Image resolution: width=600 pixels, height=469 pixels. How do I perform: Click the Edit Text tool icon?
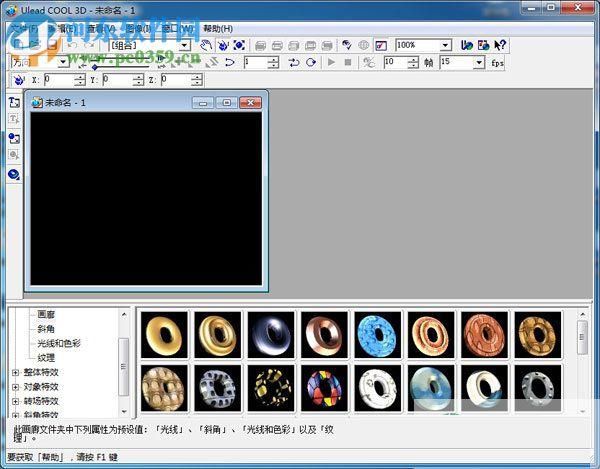click(x=14, y=120)
